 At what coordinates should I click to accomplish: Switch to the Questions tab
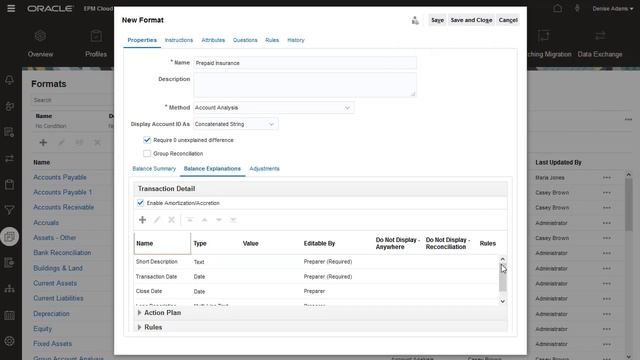245,40
